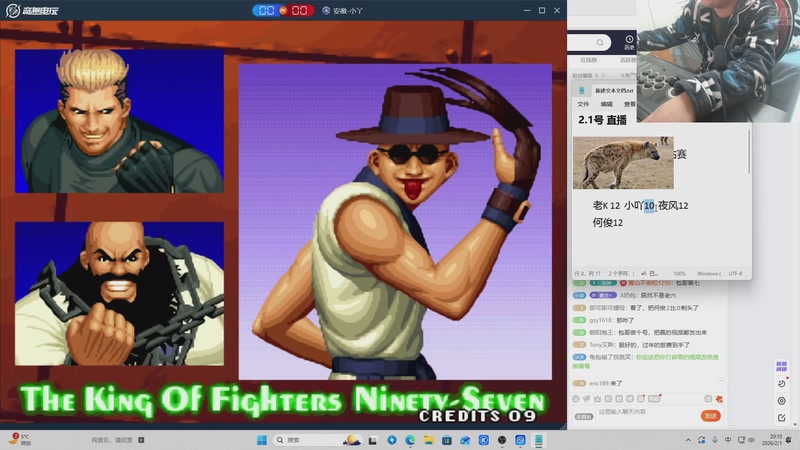
Task: Click the 100% zoom level in Notepad status bar
Action: pos(679,273)
